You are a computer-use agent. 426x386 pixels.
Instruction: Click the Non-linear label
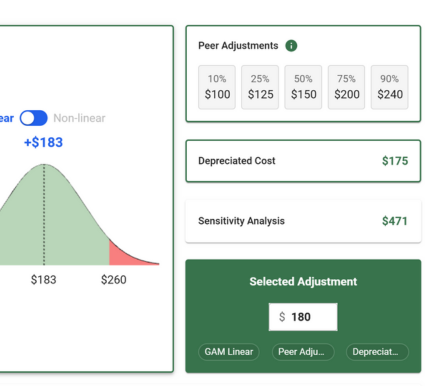tap(79, 118)
